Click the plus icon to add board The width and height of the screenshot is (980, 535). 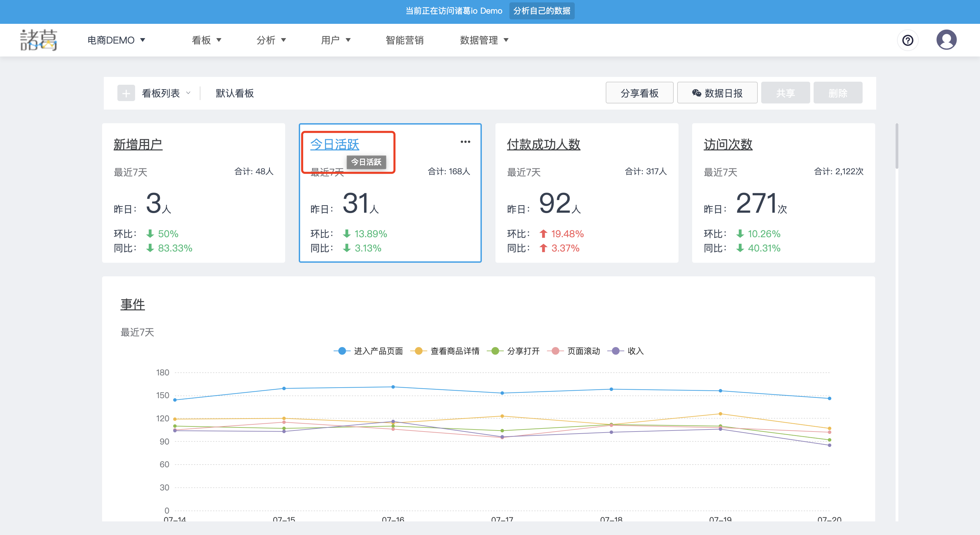126,93
